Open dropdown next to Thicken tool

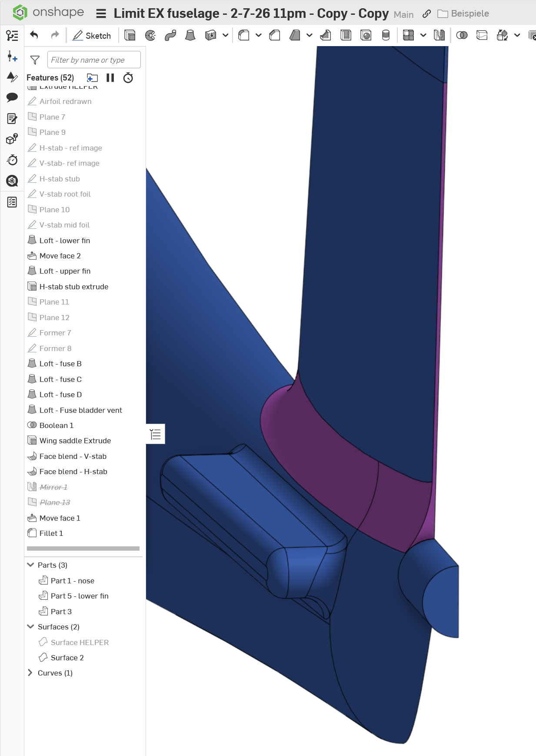(225, 35)
